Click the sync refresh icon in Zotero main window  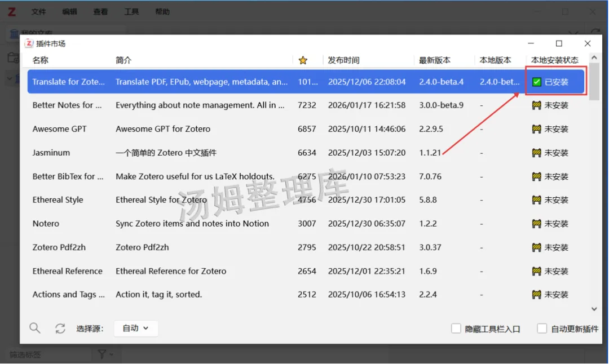click(x=596, y=33)
